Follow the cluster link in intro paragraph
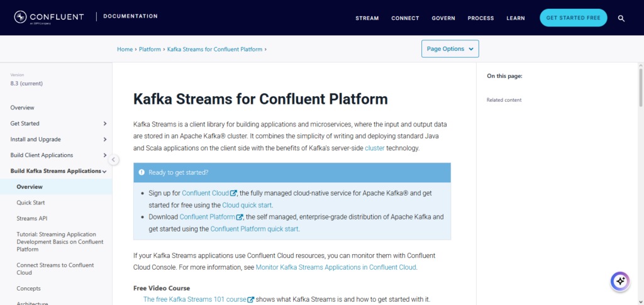Viewport: 644px width, 305px height. coord(375,148)
